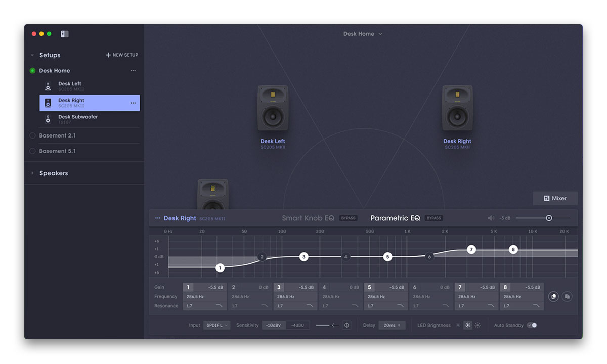Click the volume speaker icon
The width and height of the screenshot is (607, 364).
point(491,218)
